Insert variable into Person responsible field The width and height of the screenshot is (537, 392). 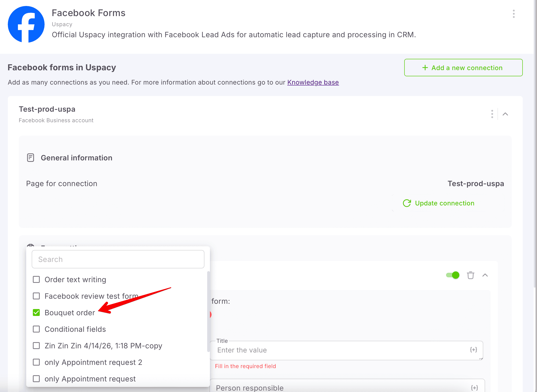pos(474,388)
